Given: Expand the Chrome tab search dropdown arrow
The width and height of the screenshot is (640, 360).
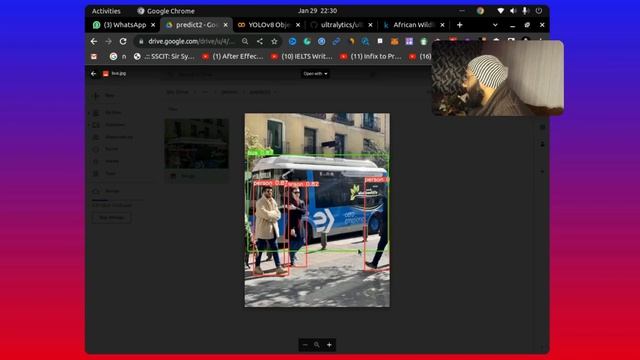Looking at the screenshot, I should click(495, 25).
